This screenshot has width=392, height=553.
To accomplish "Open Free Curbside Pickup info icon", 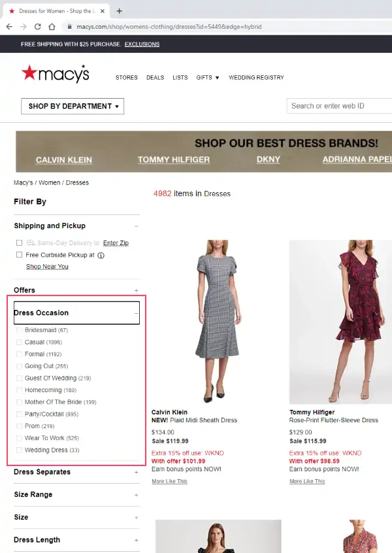I will (101, 256).
